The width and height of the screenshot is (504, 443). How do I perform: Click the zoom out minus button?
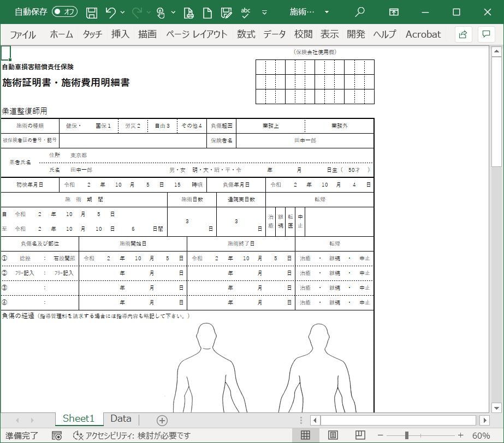[x=380, y=435]
